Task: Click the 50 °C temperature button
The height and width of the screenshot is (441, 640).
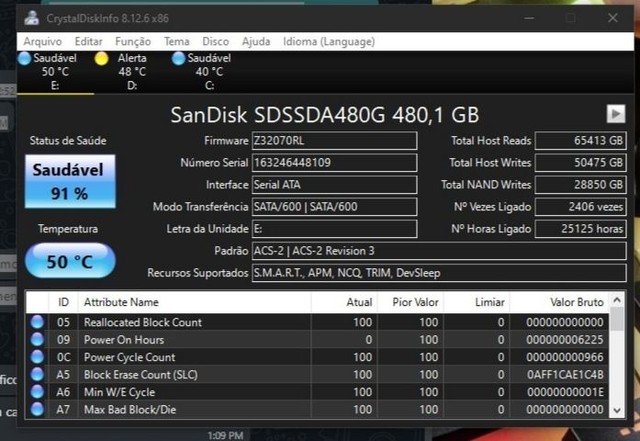Action: (x=70, y=261)
